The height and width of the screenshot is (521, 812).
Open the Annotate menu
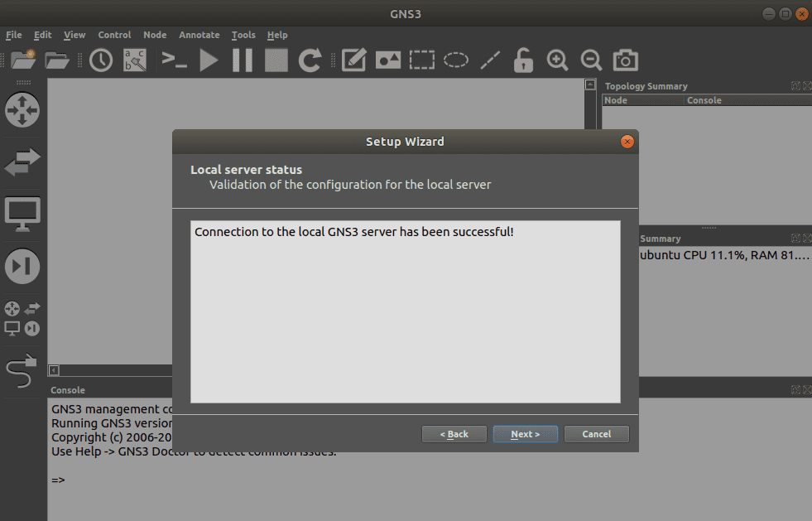pyautogui.click(x=199, y=35)
